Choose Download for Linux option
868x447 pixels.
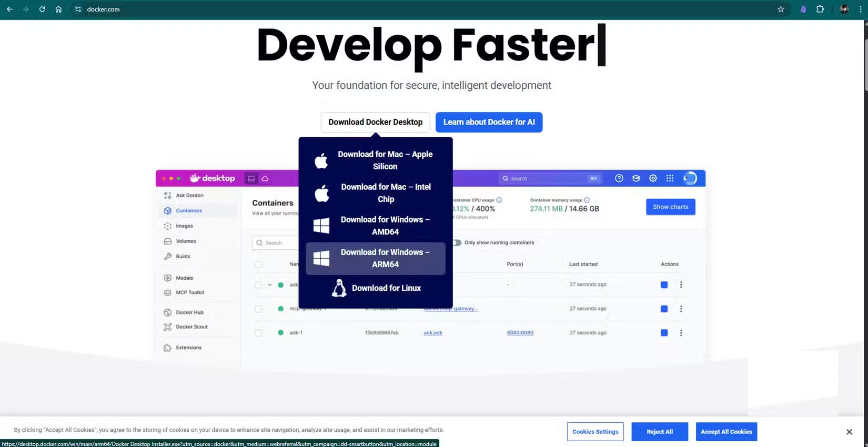(x=376, y=288)
